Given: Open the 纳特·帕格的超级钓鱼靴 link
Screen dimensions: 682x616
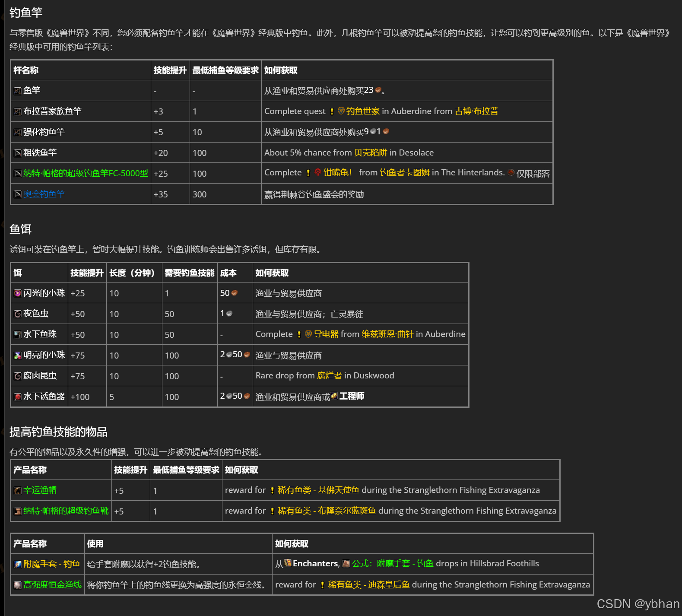Looking at the screenshot, I should 66,511.
